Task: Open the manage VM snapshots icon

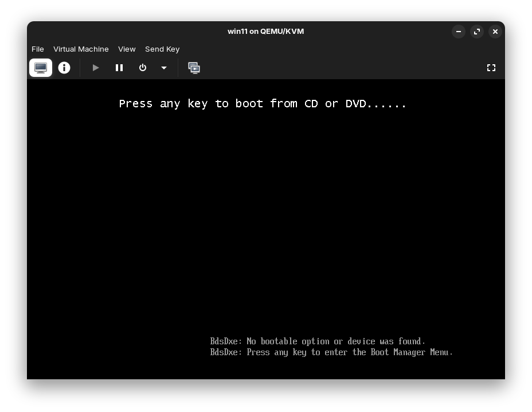Action: [194, 68]
